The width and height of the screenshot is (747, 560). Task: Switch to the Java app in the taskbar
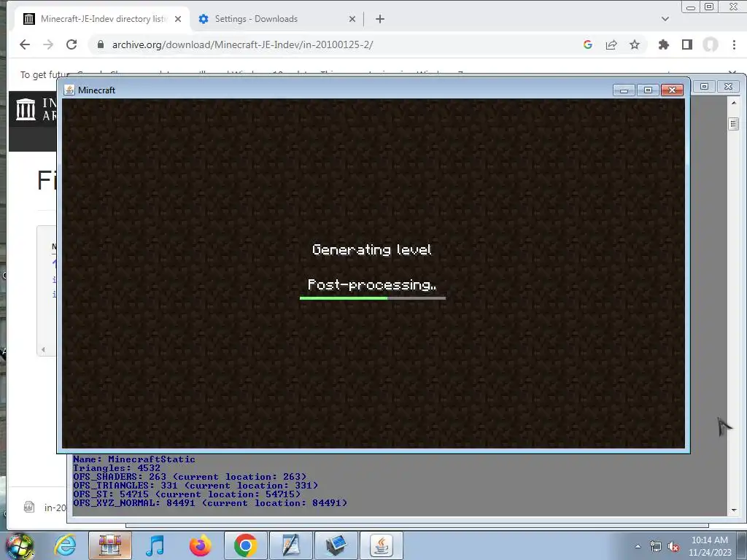tap(381, 545)
